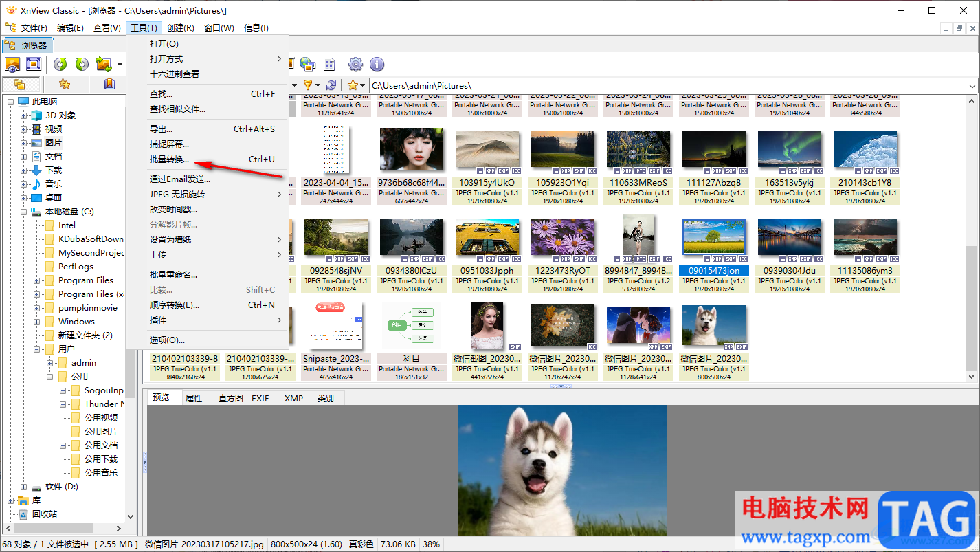The height and width of the screenshot is (552, 980).
Task: Switch to the EXIF tab
Action: [260, 398]
